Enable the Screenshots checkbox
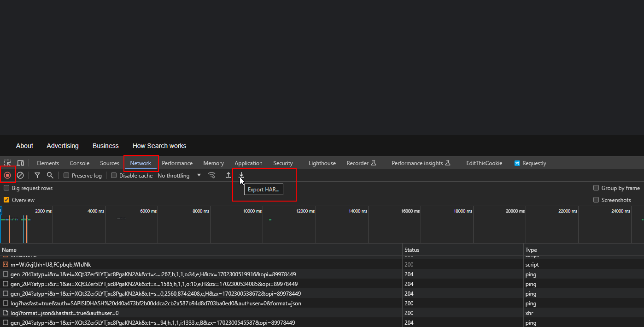Viewport: 644px width, 327px height. tap(596, 200)
